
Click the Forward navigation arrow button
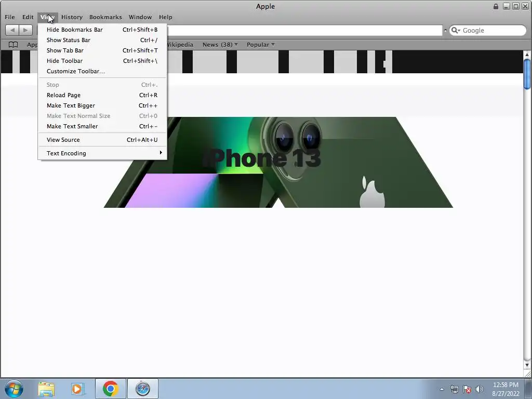(26, 30)
